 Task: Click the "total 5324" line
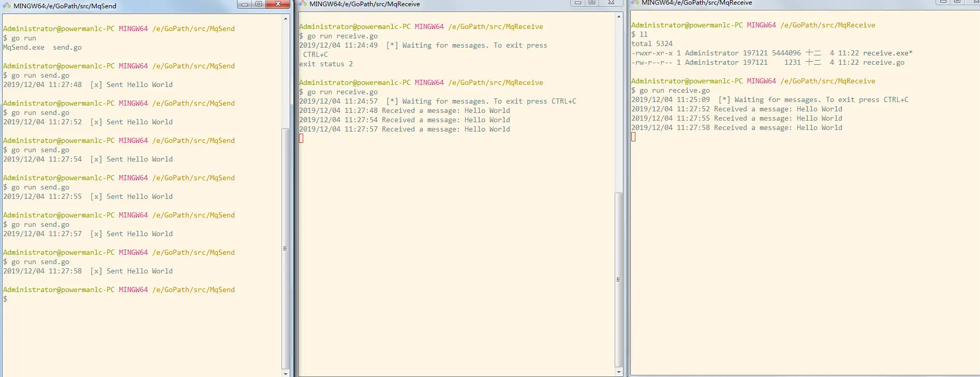(652, 44)
